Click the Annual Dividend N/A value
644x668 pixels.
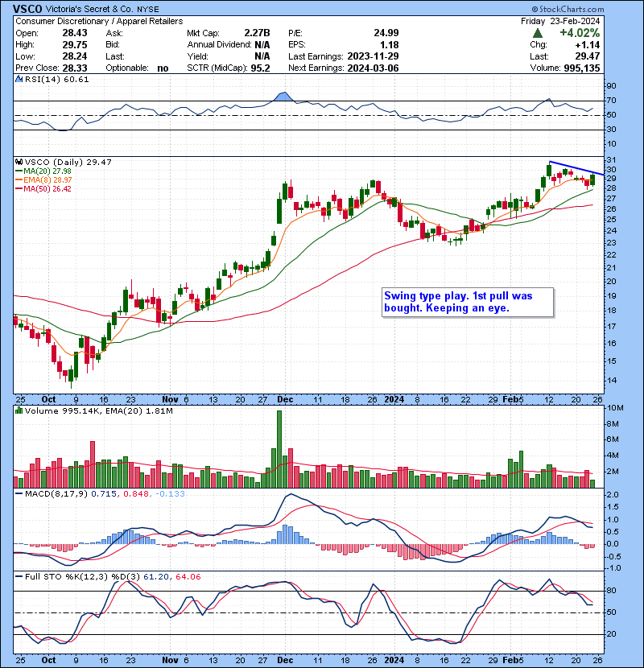point(262,45)
